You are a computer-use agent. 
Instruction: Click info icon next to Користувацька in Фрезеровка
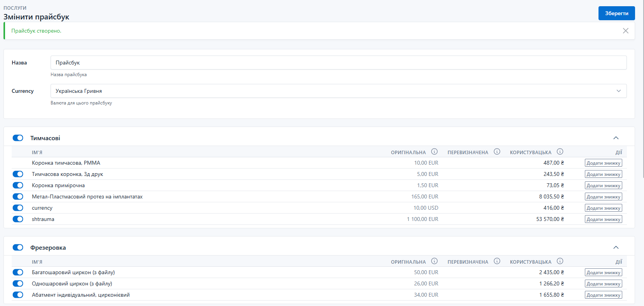pos(560,261)
